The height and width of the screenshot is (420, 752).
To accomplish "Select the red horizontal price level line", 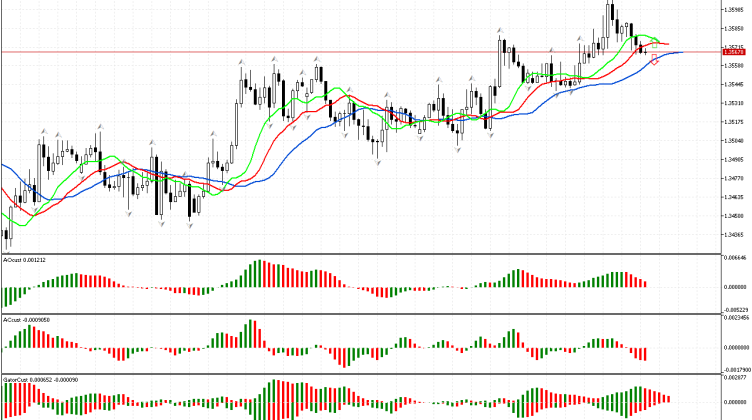I will click(x=300, y=51).
